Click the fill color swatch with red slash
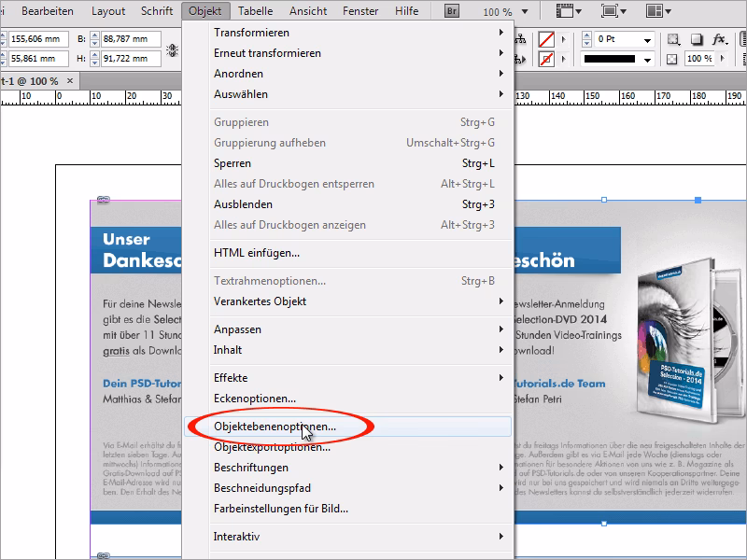 click(548, 40)
